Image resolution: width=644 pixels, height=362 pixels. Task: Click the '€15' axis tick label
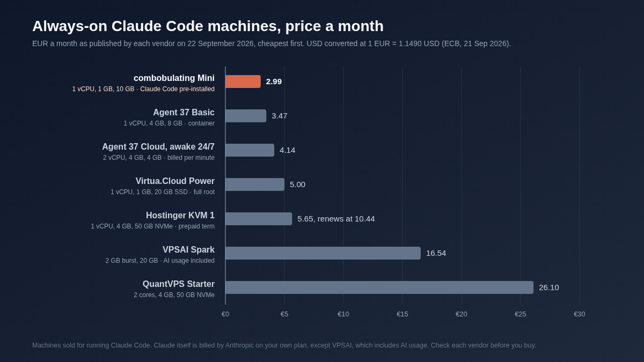click(x=402, y=314)
